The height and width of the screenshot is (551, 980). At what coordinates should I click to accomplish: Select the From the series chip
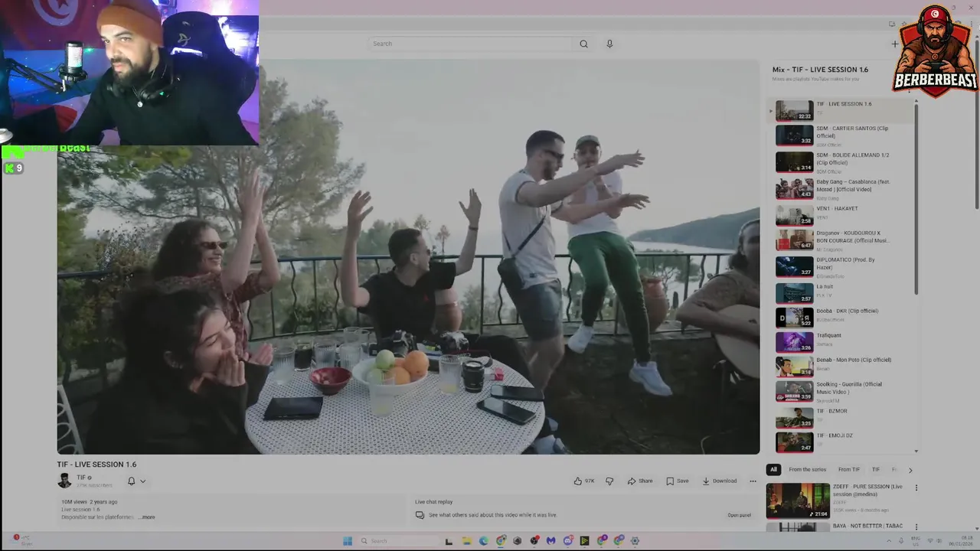tap(807, 469)
